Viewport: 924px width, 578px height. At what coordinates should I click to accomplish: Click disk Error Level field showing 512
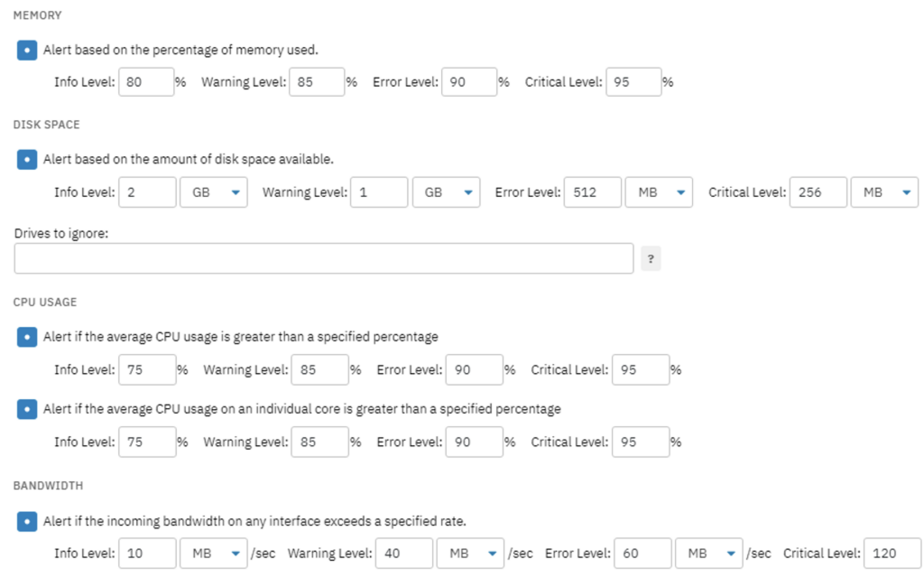pyautogui.click(x=592, y=192)
